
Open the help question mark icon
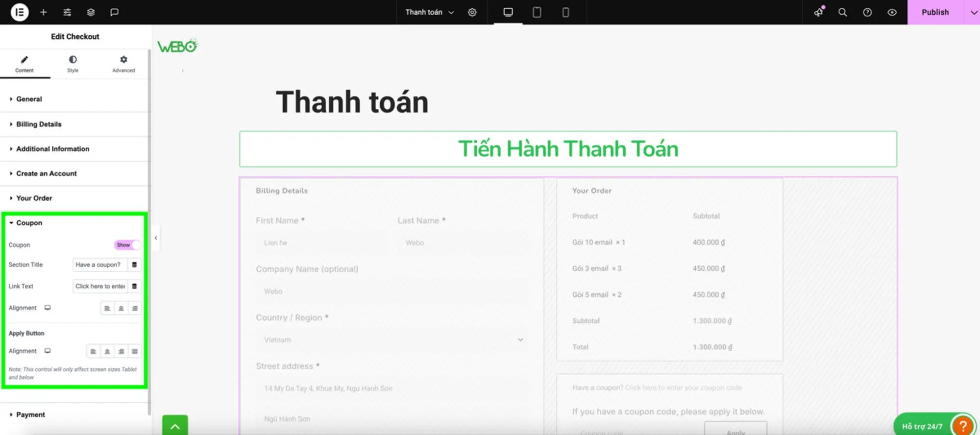coord(867,12)
